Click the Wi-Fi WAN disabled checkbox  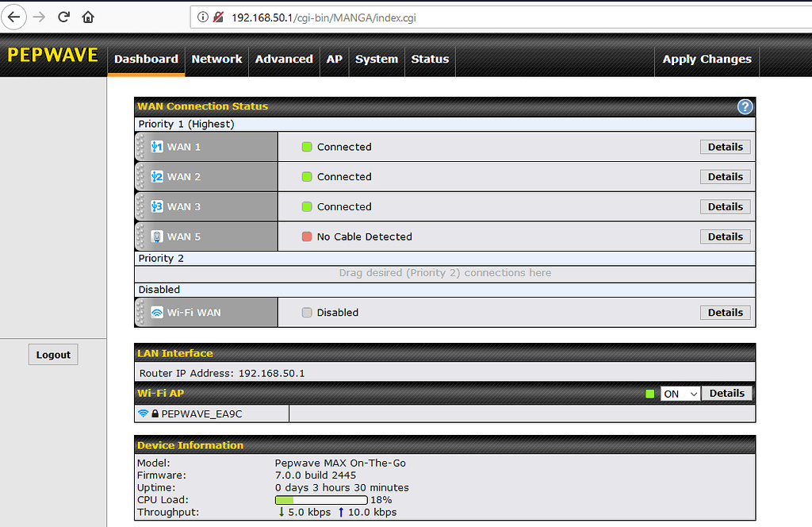(307, 312)
